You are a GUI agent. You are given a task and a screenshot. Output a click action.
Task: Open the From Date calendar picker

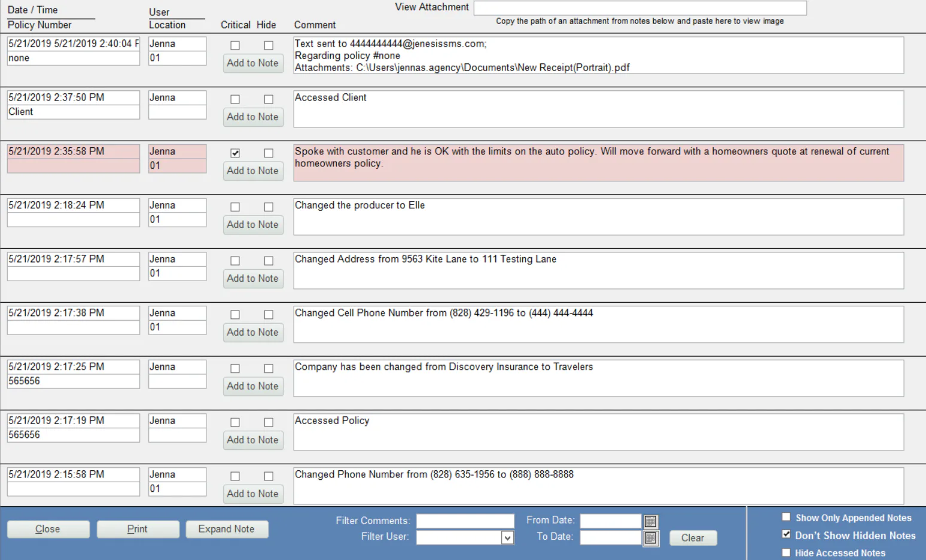point(651,521)
